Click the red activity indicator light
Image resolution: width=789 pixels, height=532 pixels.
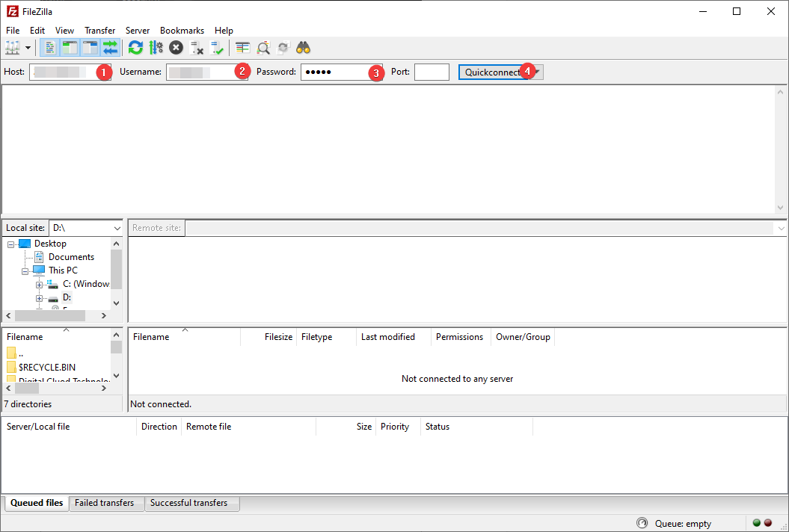[x=768, y=523]
